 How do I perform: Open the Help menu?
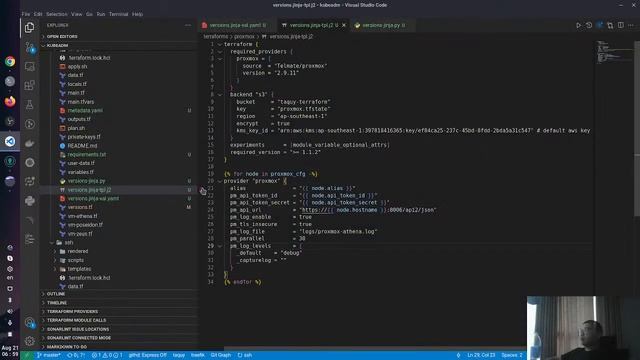click(137, 14)
